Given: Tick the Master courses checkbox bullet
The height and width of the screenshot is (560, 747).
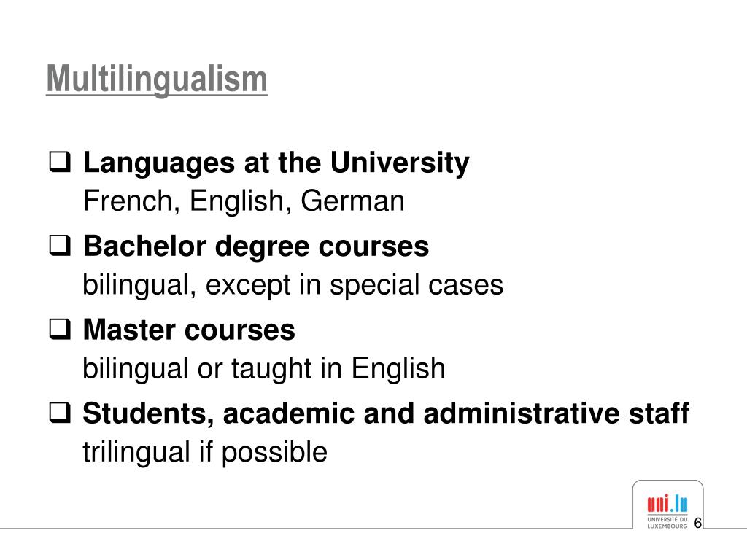Looking at the screenshot, I should (60, 329).
